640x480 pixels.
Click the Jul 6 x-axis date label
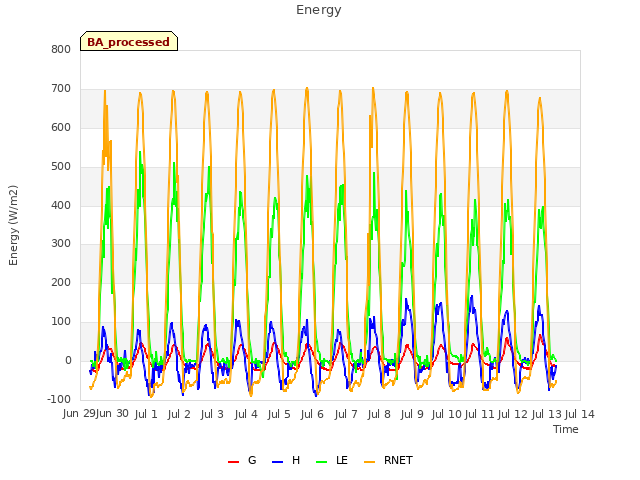[x=312, y=414]
